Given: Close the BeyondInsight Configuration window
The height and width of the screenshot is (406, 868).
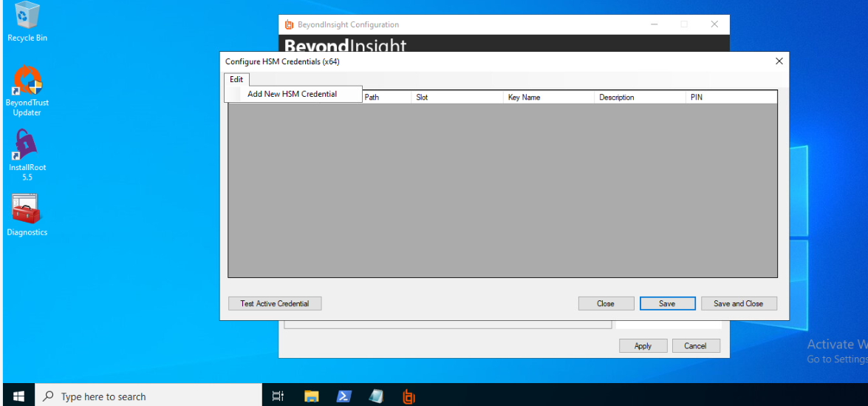Looking at the screenshot, I should click(714, 24).
